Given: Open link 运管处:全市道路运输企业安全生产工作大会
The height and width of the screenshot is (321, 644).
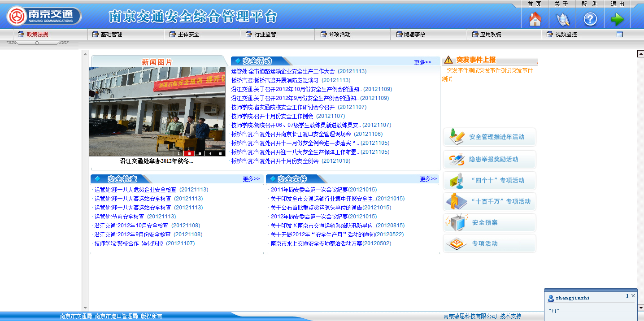Looking at the screenshot, I should click(283, 71).
